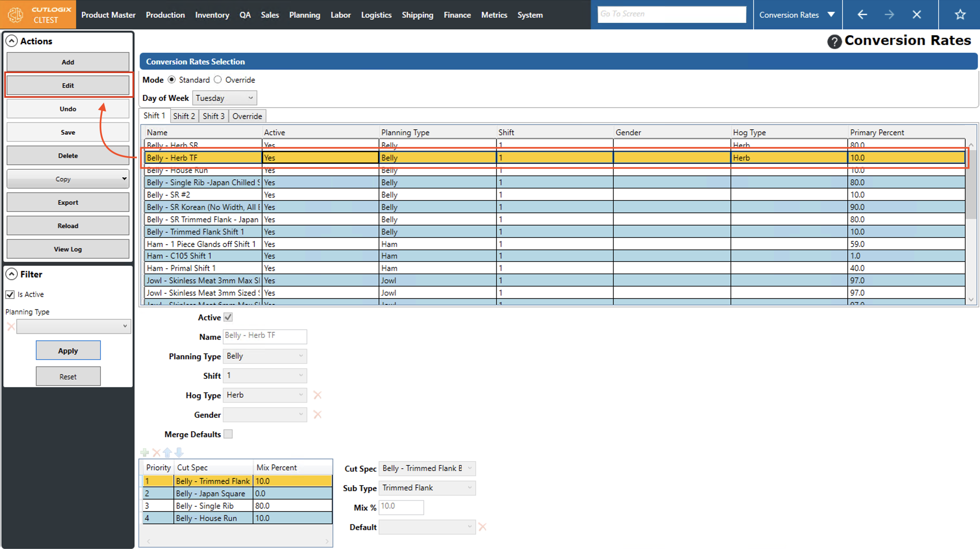
Task: Click the Cutlogix logo icon
Action: pyautogui.click(x=16, y=15)
